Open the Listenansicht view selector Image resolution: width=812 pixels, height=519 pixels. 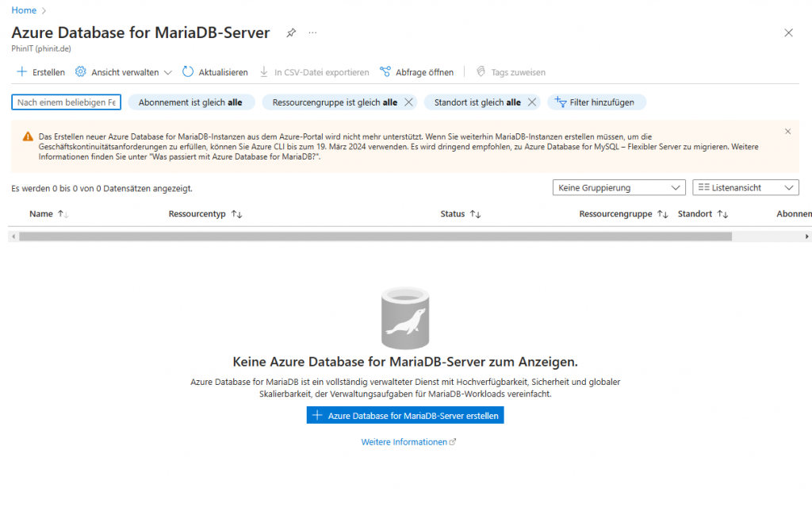pyautogui.click(x=745, y=187)
